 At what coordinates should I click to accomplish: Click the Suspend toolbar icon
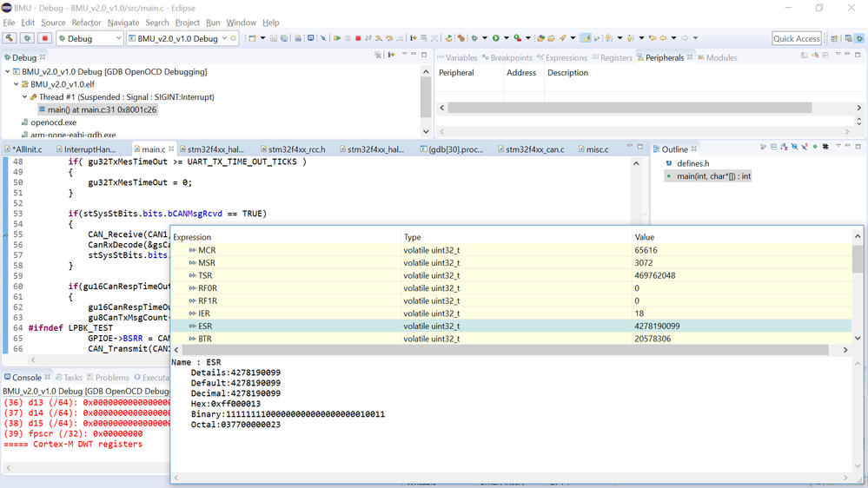pos(348,38)
